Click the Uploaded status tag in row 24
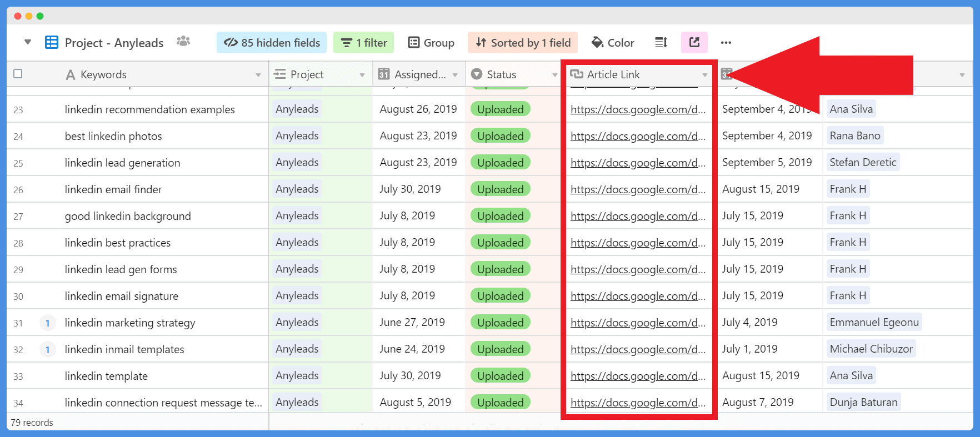980x437 pixels. (x=500, y=136)
